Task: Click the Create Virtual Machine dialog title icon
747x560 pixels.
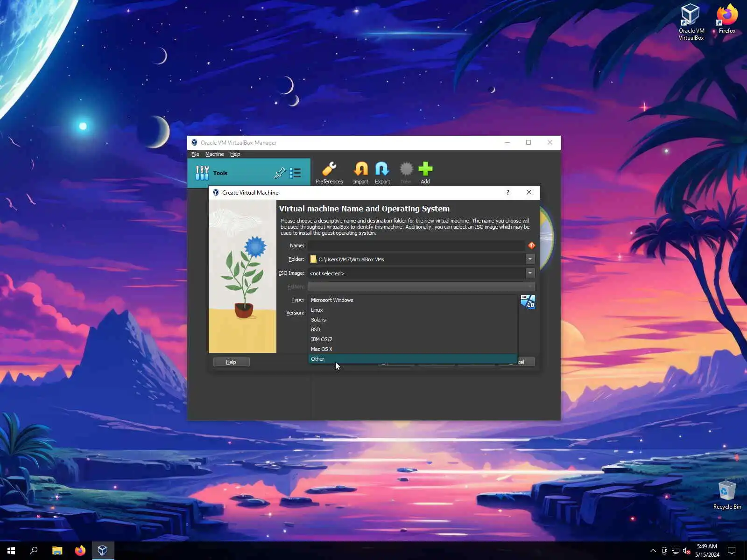Action: [x=216, y=192]
